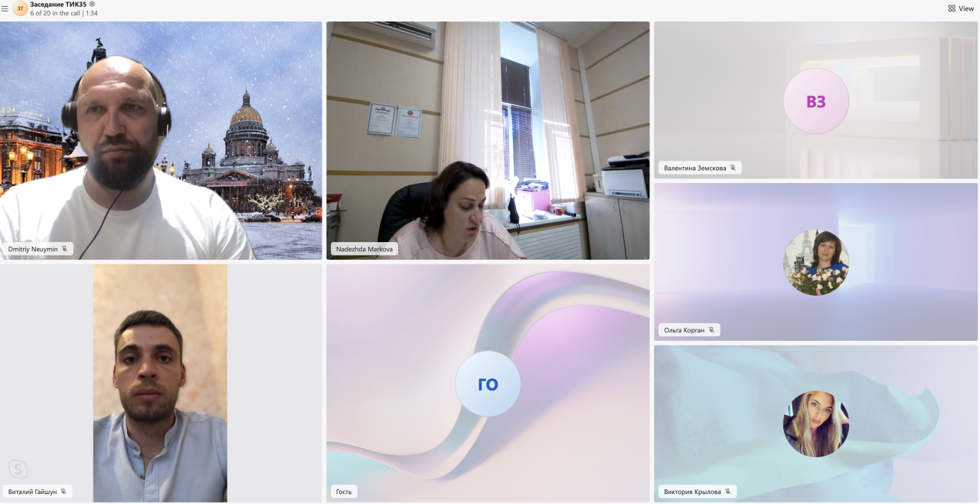Click the participant count '6 of 20 in the call'
The width and height of the screenshot is (980, 504).
pos(55,13)
